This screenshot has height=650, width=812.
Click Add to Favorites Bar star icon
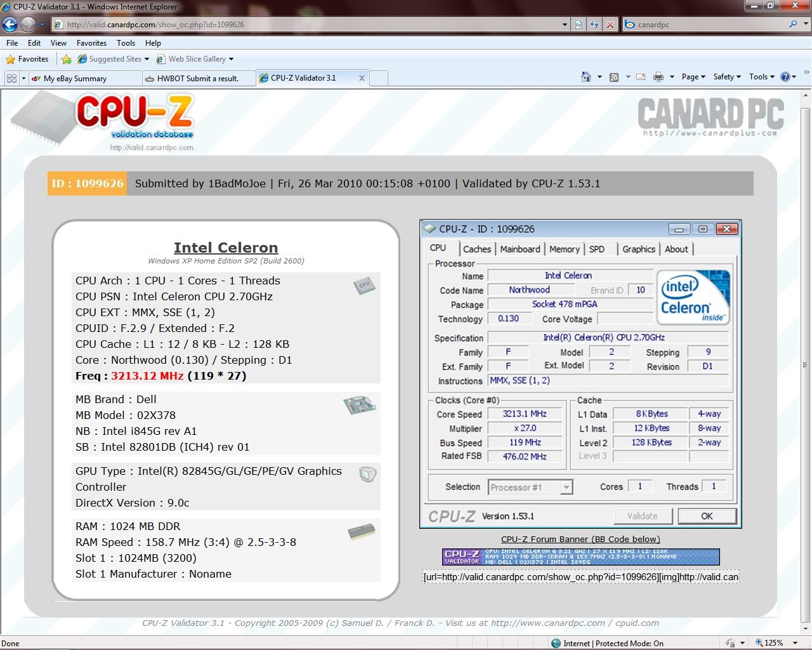(x=67, y=59)
